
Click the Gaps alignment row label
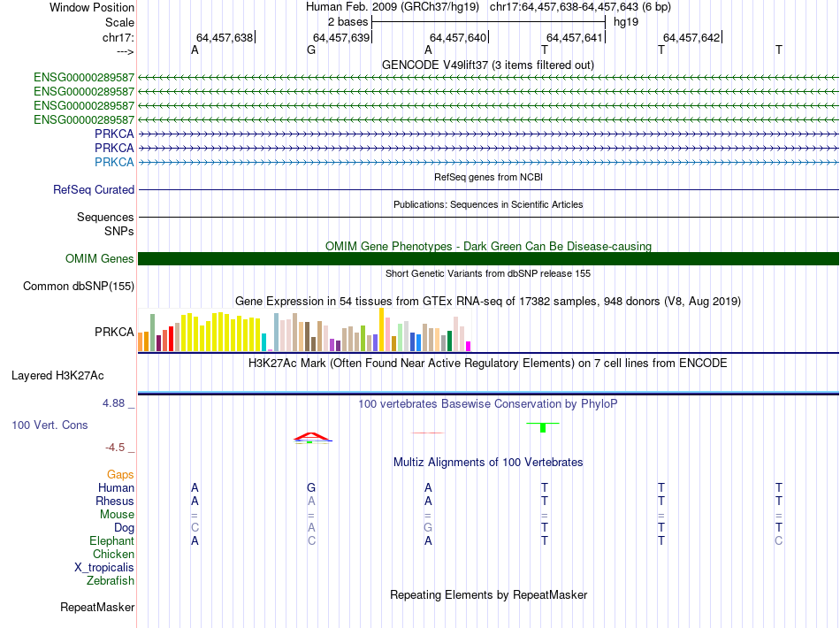(120, 475)
